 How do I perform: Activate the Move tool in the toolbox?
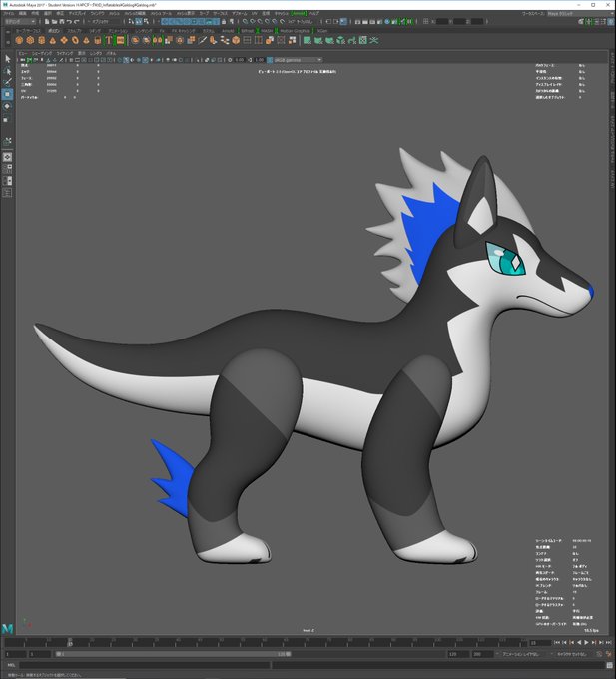tap(7, 94)
